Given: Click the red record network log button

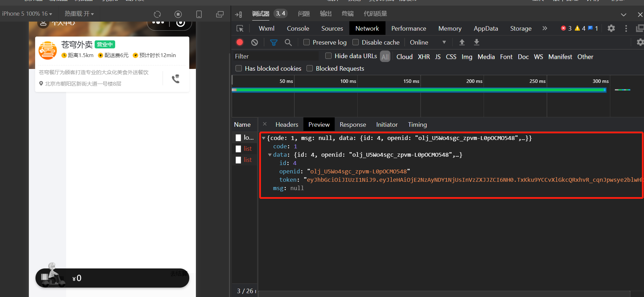Looking at the screenshot, I should (x=240, y=42).
